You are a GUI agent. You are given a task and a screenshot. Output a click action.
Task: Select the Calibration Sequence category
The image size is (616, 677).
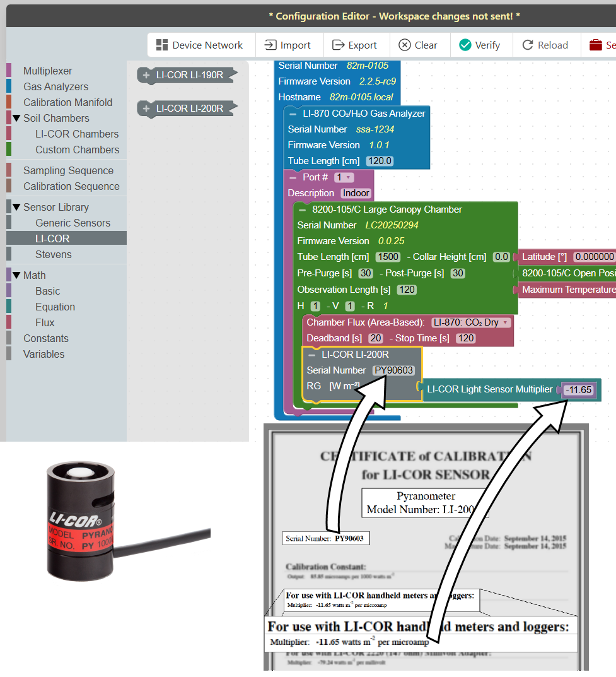(71, 186)
